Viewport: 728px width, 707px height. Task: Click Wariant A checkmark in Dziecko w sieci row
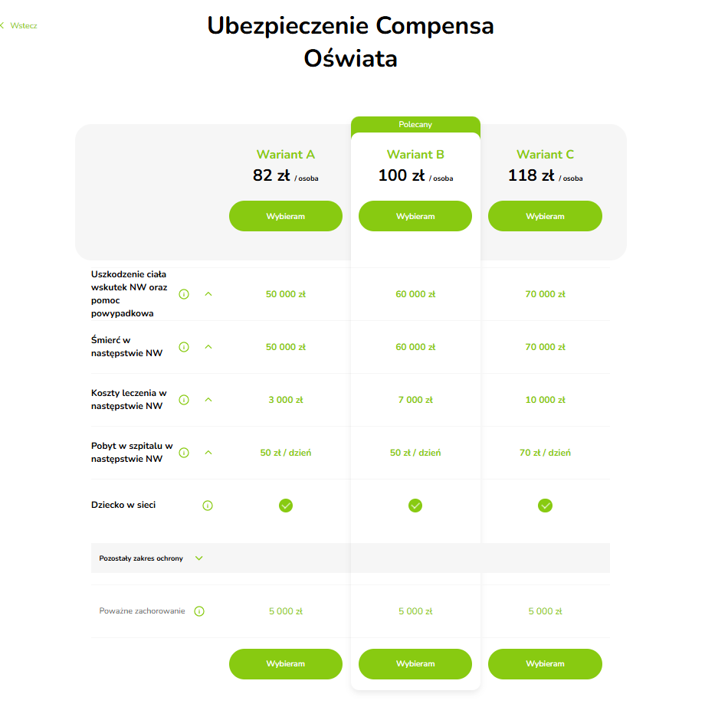click(286, 506)
